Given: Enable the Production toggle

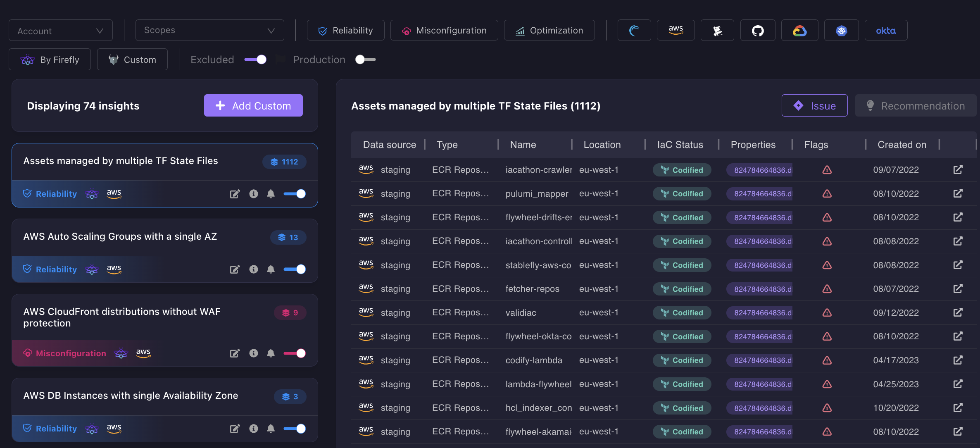Looking at the screenshot, I should tap(365, 60).
